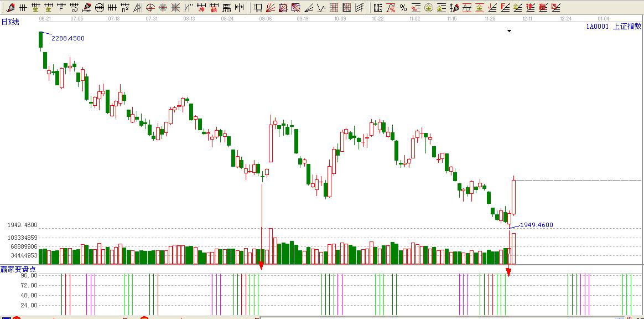
Task: Click the red arrow marker below latest candle
Action: click(508, 271)
